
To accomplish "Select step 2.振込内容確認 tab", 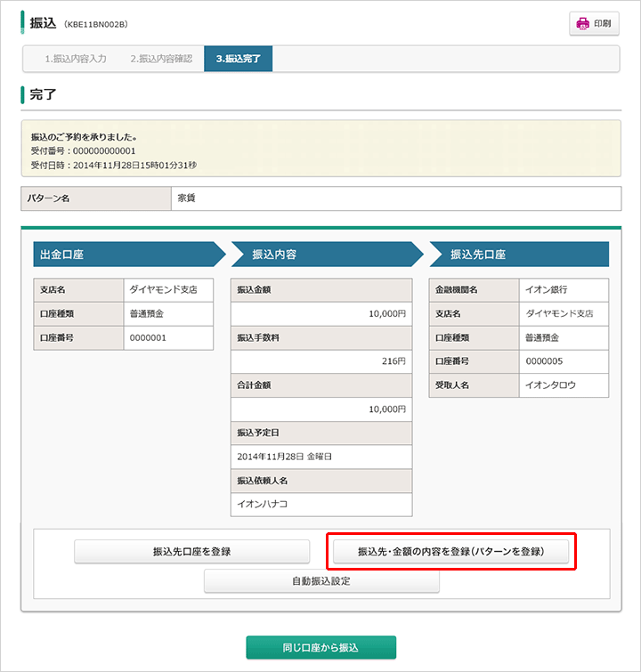I will point(161,59).
